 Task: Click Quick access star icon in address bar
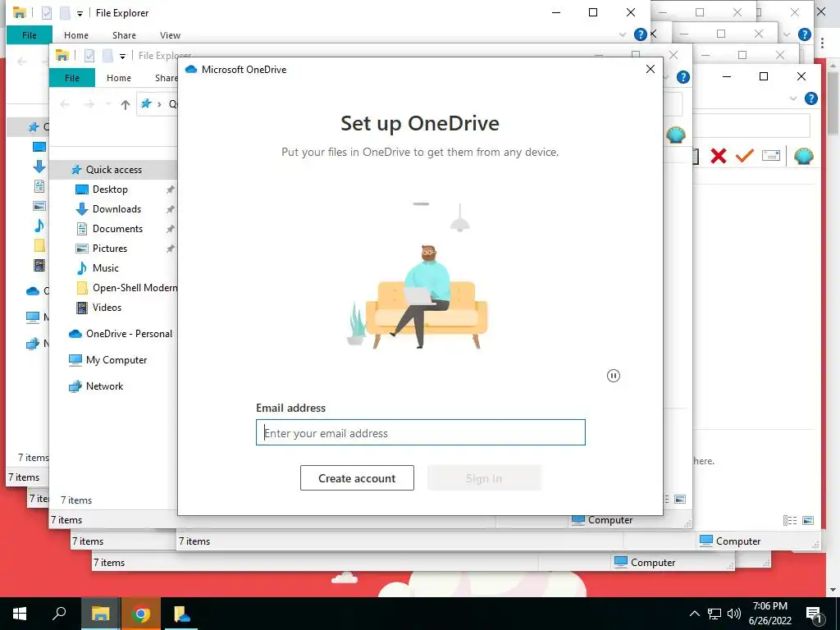point(146,104)
